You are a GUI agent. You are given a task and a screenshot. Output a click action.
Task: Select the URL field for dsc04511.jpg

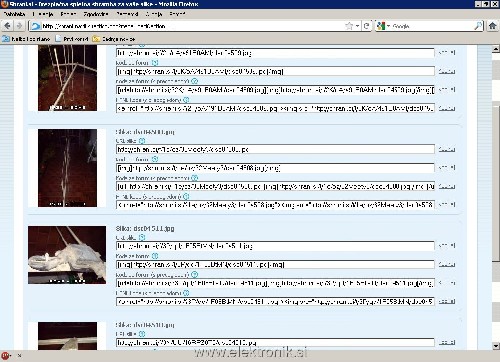pos(275,246)
